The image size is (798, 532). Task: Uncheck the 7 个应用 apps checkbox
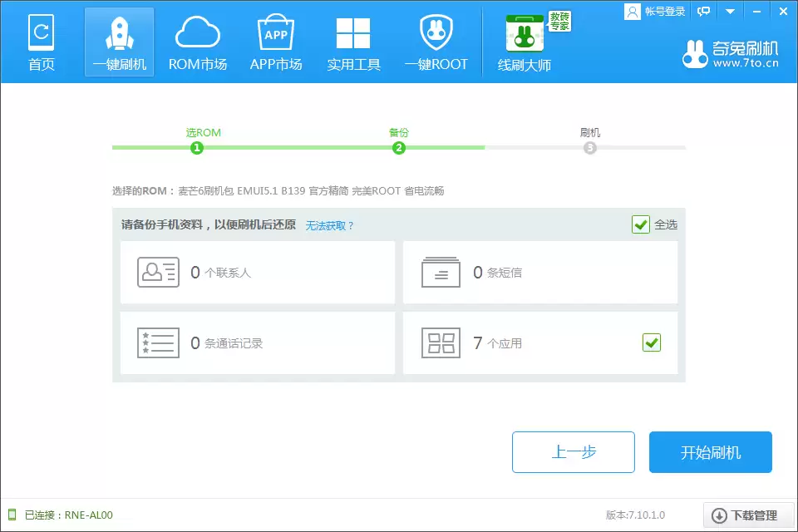pos(651,342)
